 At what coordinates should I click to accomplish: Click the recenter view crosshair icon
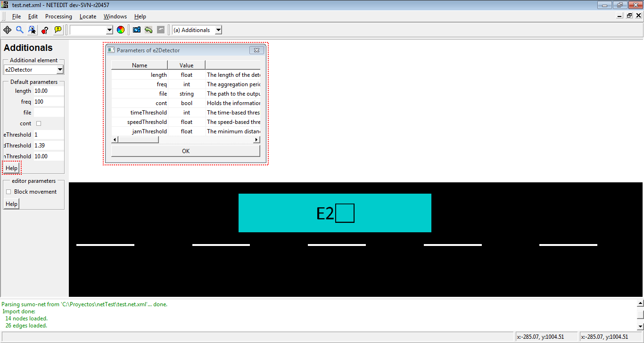pyautogui.click(x=7, y=30)
